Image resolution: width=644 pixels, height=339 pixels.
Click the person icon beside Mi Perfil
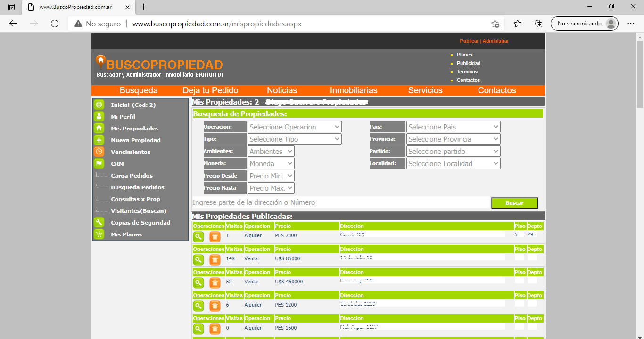(99, 117)
